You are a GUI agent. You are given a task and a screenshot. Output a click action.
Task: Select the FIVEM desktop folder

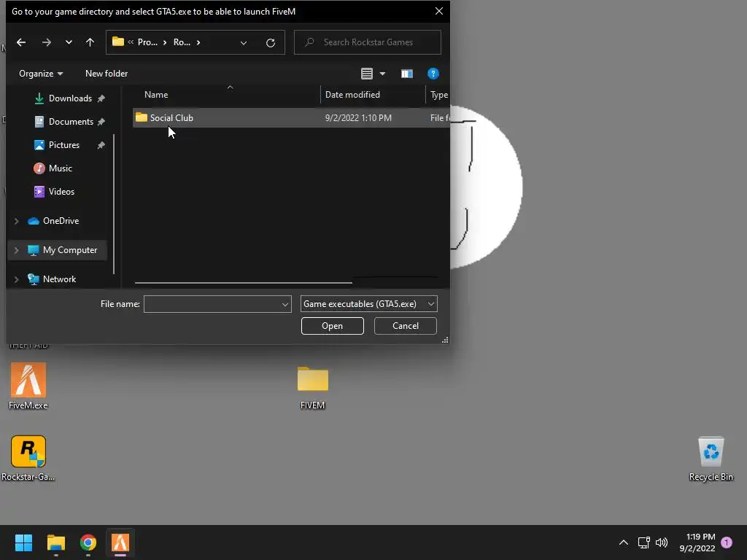(x=312, y=388)
